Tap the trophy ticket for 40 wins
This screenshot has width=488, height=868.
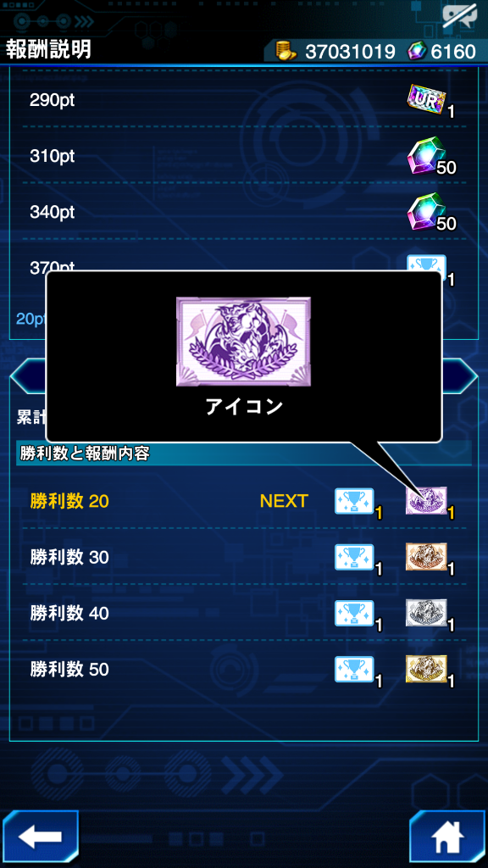(354, 614)
